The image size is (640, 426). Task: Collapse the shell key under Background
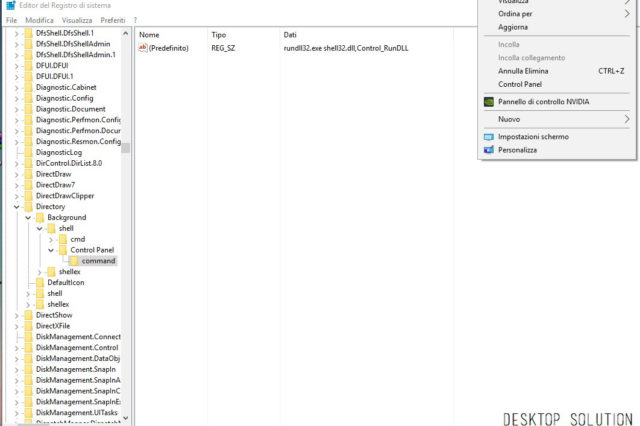coord(40,229)
